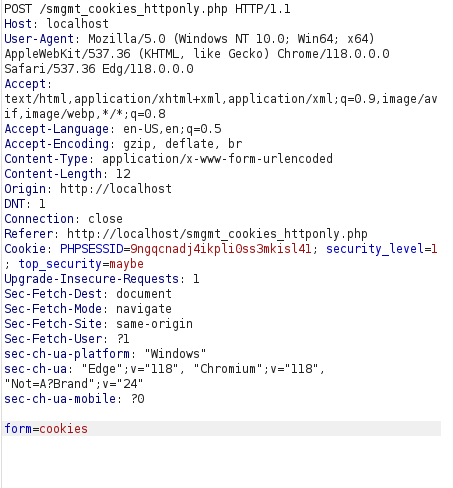
Task: Click the sec-ch-ua-mobile header name
Action: coord(60,399)
